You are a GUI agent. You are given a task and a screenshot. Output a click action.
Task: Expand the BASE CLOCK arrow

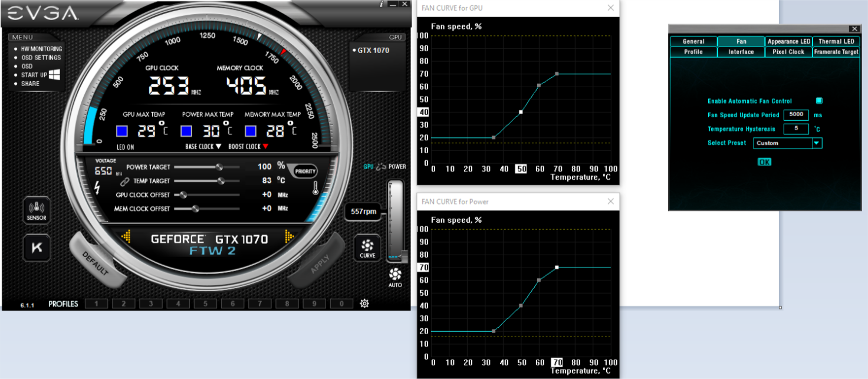218,147
